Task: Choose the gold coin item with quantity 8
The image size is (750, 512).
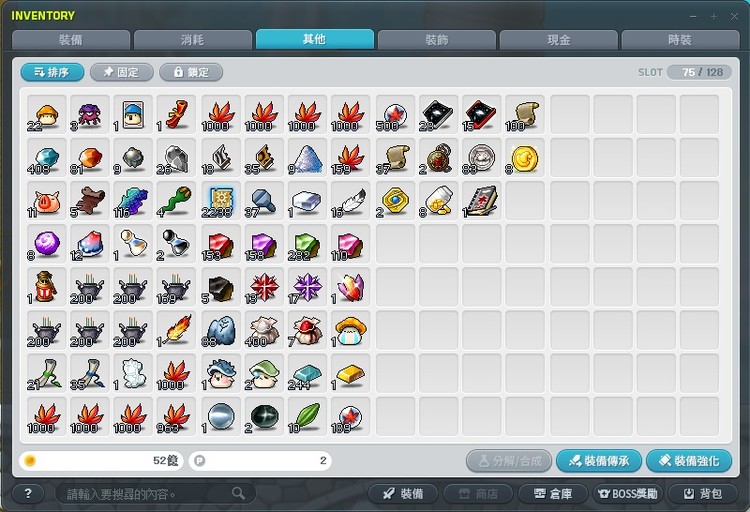Action: point(525,158)
